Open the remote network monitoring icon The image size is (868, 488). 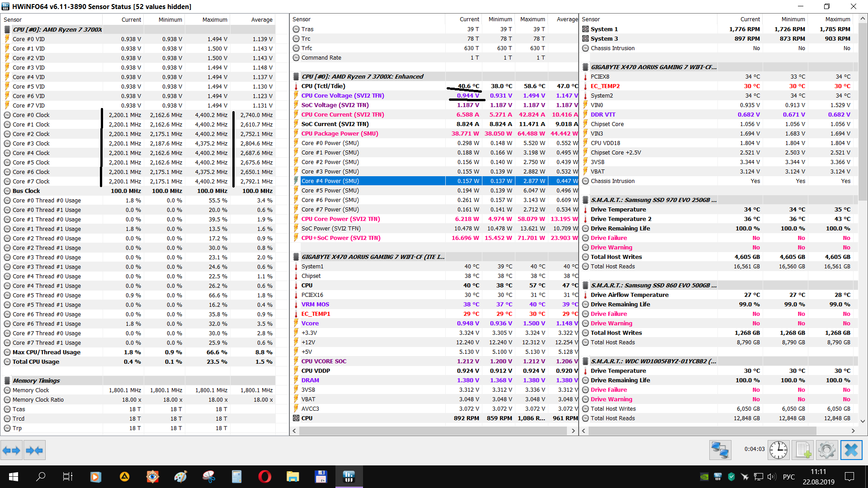[720, 450]
